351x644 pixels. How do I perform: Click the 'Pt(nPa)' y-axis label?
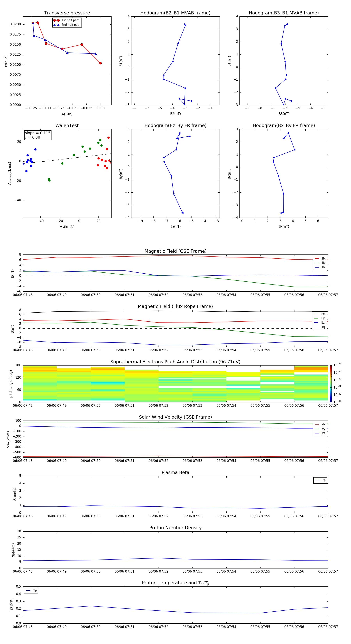point(6,61)
